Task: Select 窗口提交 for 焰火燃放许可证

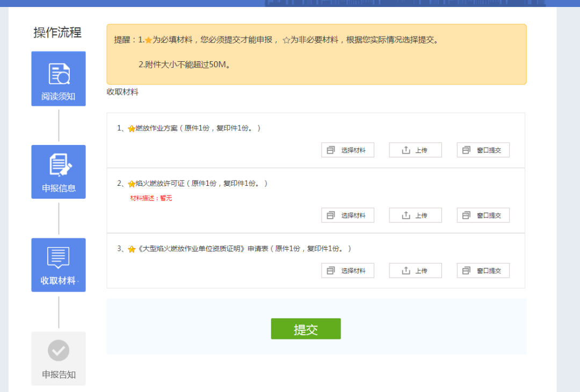Action: pos(483,215)
